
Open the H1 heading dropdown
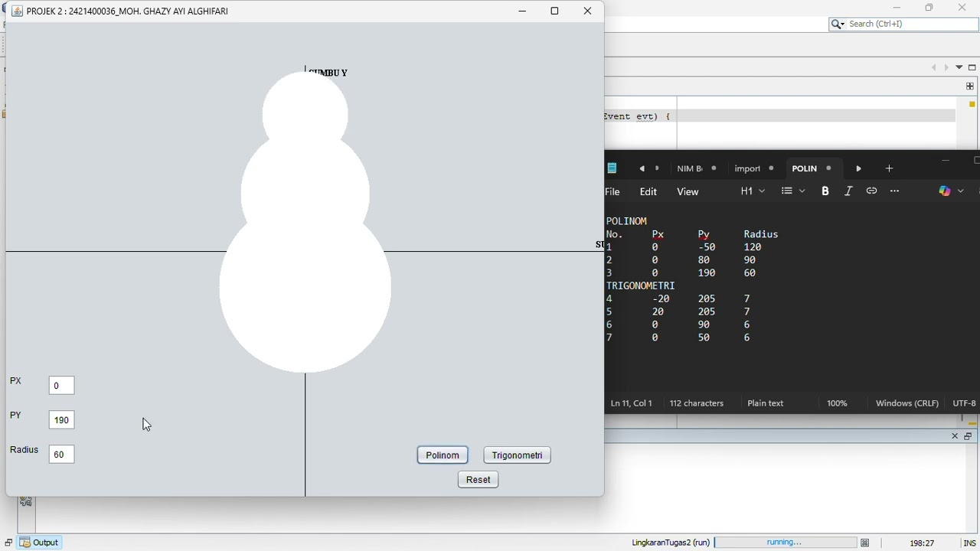[x=753, y=191]
